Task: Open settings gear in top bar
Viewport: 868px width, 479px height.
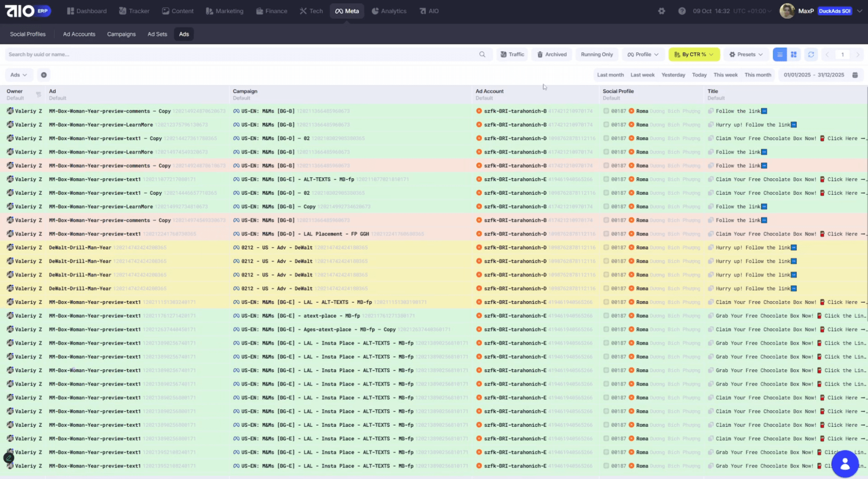Action: (661, 11)
